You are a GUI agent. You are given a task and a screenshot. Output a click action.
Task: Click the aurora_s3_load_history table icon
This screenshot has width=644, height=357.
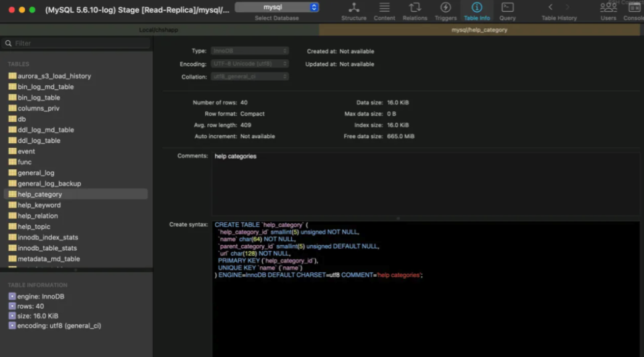click(x=12, y=76)
